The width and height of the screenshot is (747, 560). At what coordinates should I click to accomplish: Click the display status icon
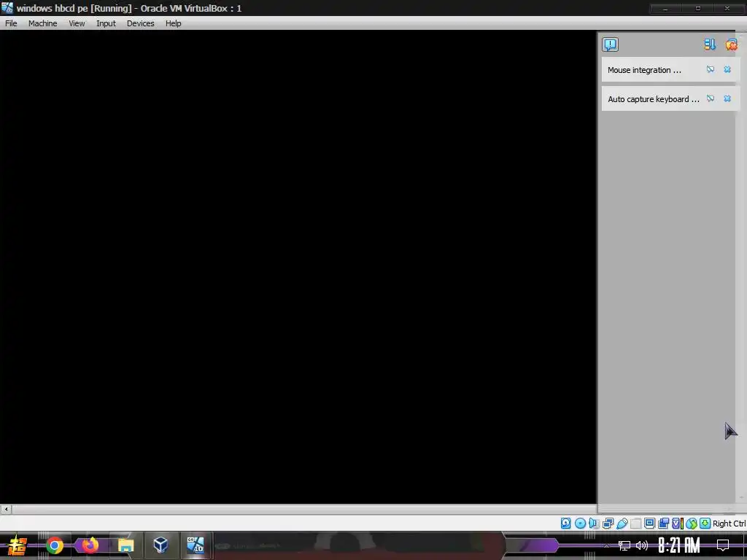[x=649, y=524]
